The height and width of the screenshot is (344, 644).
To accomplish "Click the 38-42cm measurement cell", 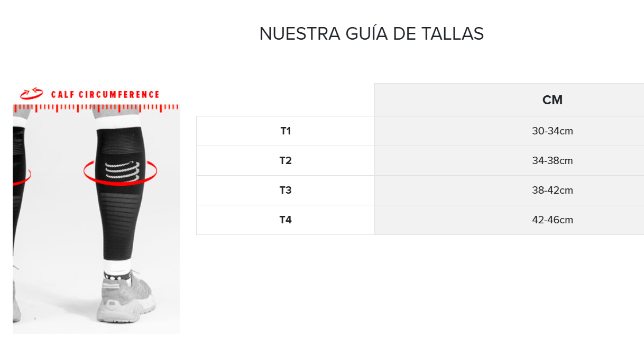I will coord(552,191).
